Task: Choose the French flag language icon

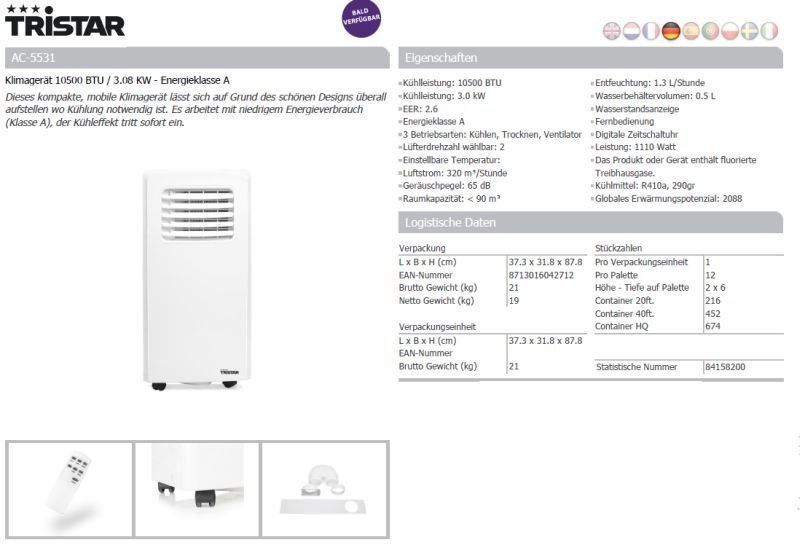Action: coord(651,31)
